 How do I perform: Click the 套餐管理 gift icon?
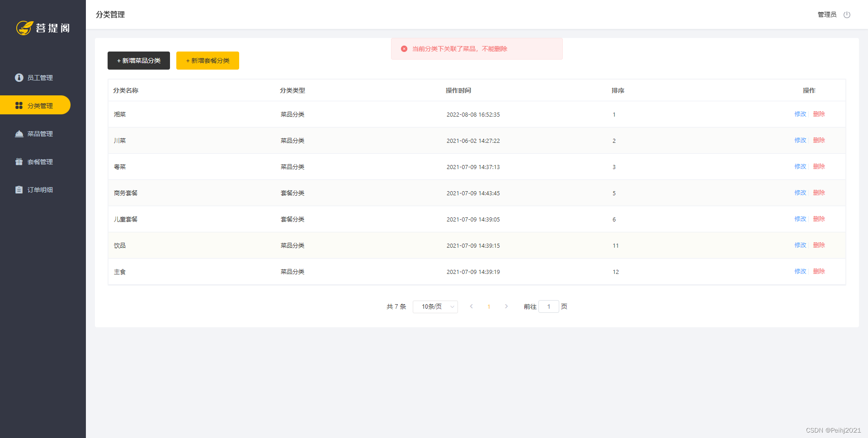point(19,162)
